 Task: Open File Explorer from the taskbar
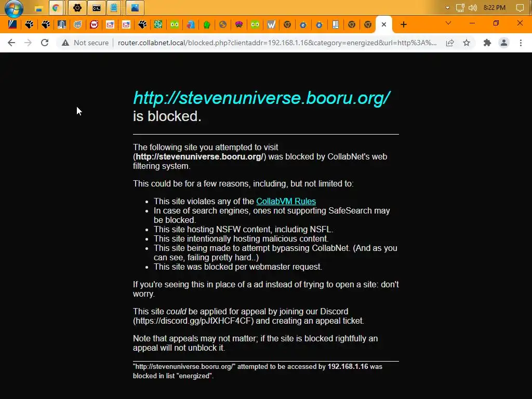coord(39,8)
